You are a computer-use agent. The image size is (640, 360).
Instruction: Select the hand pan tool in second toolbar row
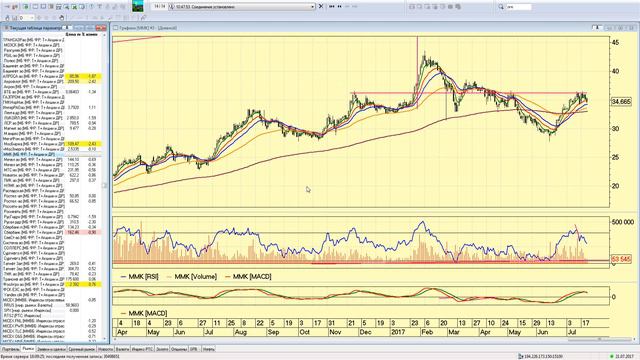[x=61, y=18]
